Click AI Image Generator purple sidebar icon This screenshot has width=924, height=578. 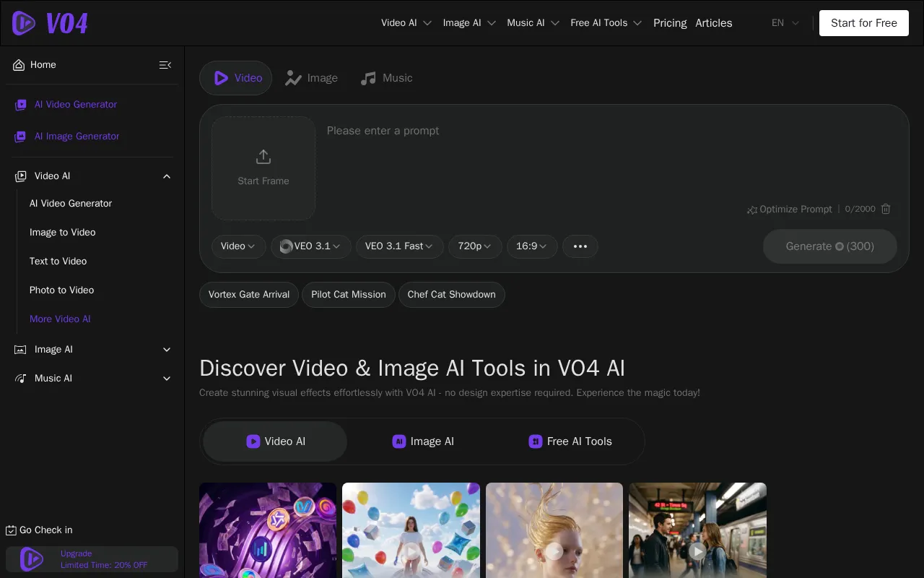(21, 137)
